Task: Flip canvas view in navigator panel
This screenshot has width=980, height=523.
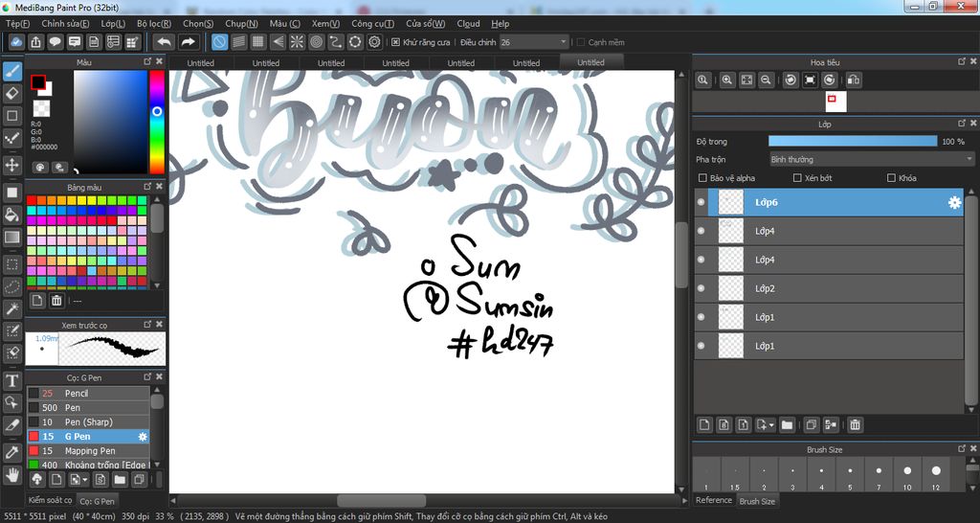Action: click(x=854, y=80)
